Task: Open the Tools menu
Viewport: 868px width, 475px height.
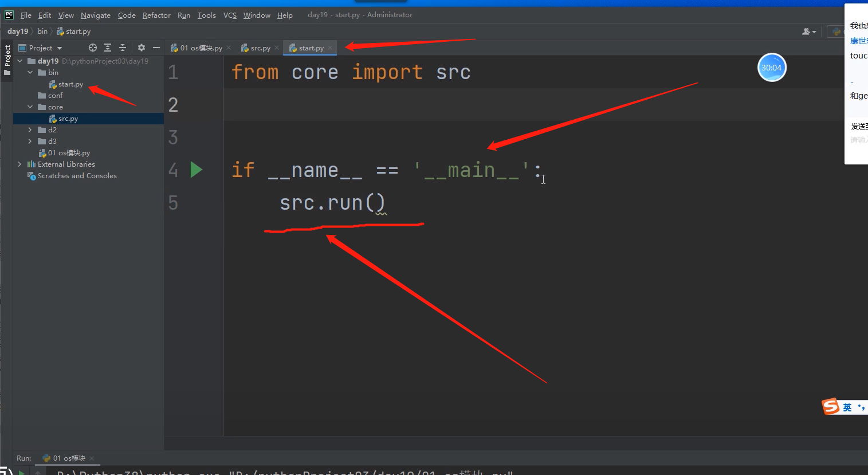Action: pyautogui.click(x=207, y=15)
